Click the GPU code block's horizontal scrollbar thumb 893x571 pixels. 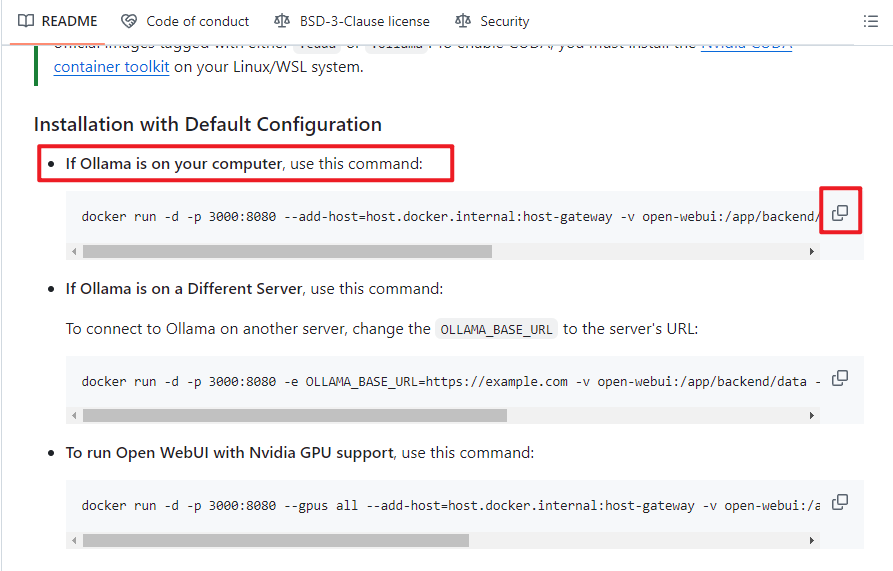276,540
